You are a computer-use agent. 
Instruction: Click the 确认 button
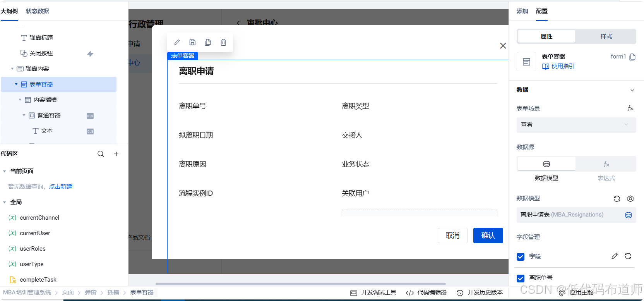point(488,236)
